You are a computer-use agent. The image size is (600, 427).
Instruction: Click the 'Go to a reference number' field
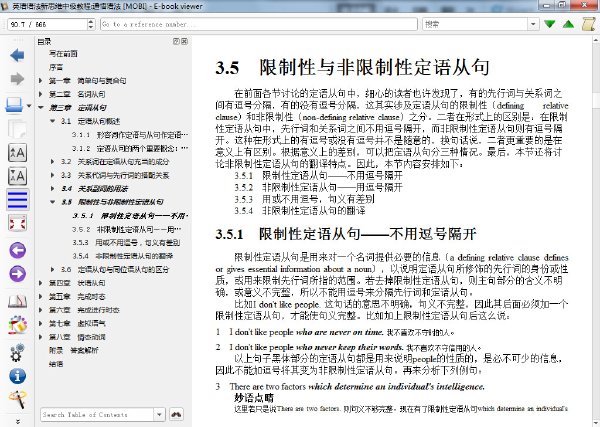(x=259, y=24)
